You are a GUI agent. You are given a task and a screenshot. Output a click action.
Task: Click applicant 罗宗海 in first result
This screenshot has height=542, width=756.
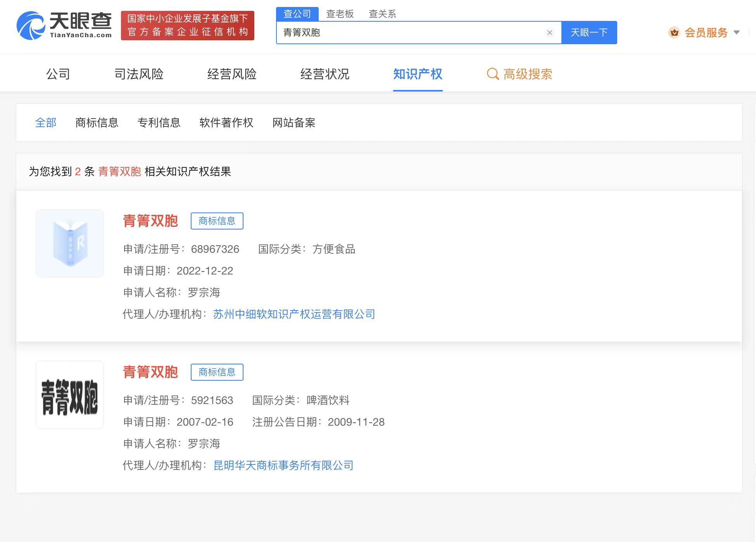(204, 292)
